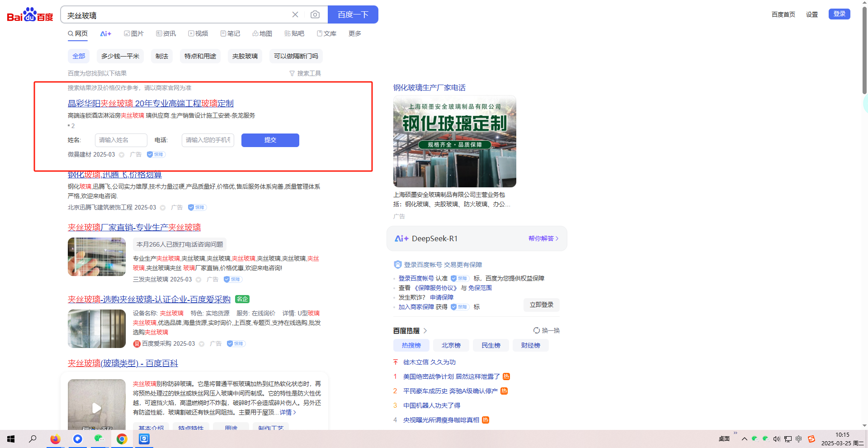Expand 搜索工具 filter options
Image resolution: width=868 pixels, height=448 pixels.
(305, 73)
